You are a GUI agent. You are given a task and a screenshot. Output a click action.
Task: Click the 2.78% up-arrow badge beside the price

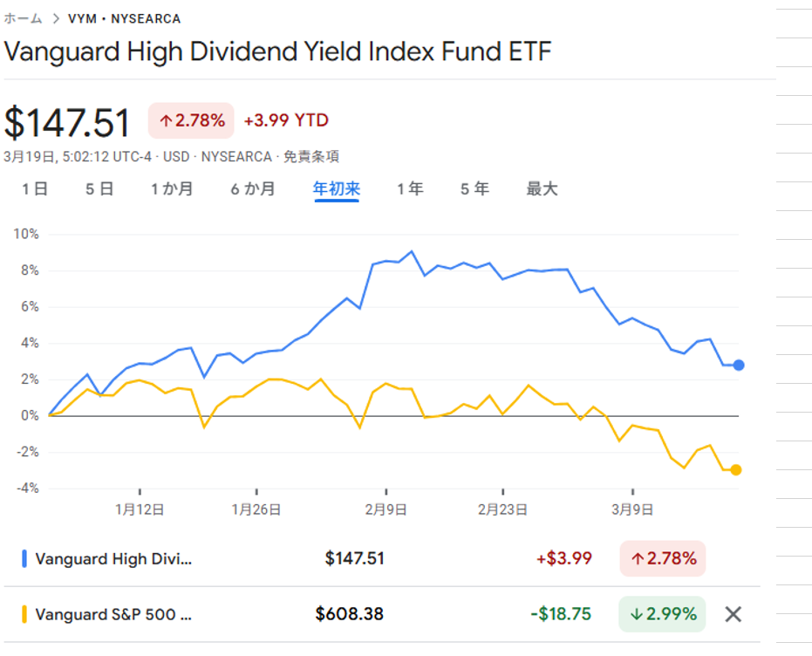click(191, 120)
